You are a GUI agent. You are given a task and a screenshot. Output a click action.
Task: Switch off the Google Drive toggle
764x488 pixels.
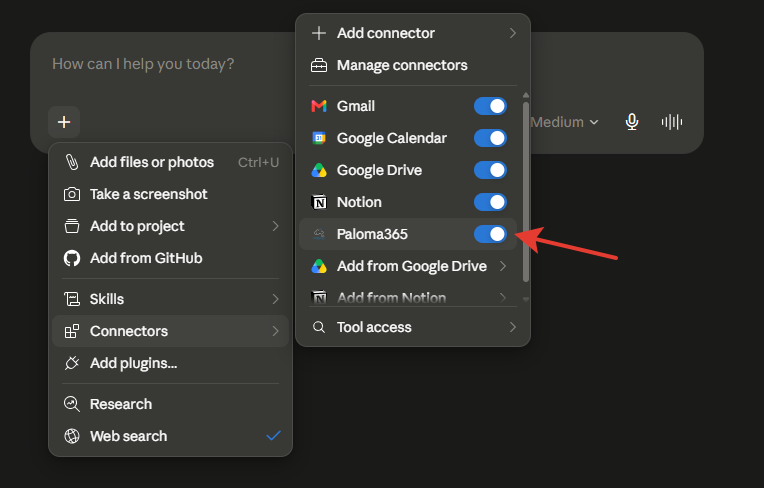(490, 170)
